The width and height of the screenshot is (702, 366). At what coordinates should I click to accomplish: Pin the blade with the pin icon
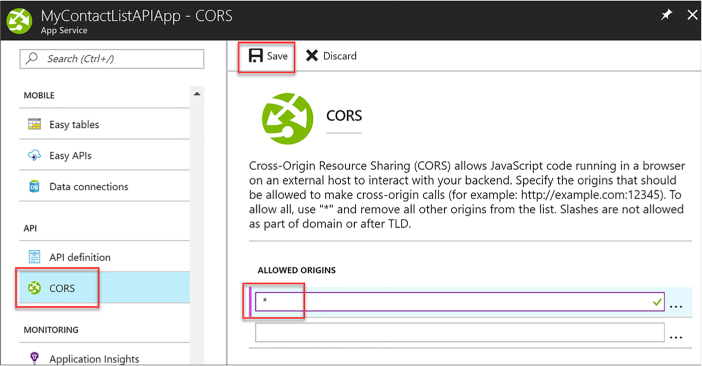(666, 15)
